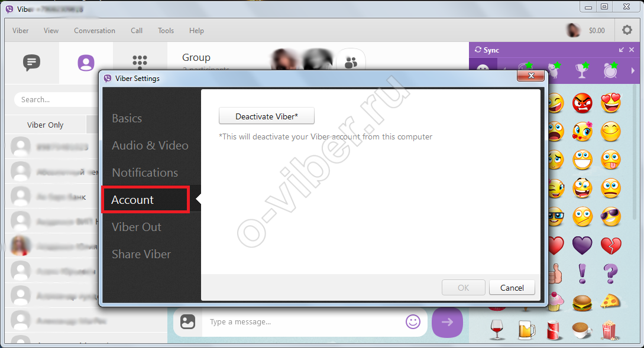Click the add participants group icon
The width and height of the screenshot is (644, 348).
click(x=351, y=63)
